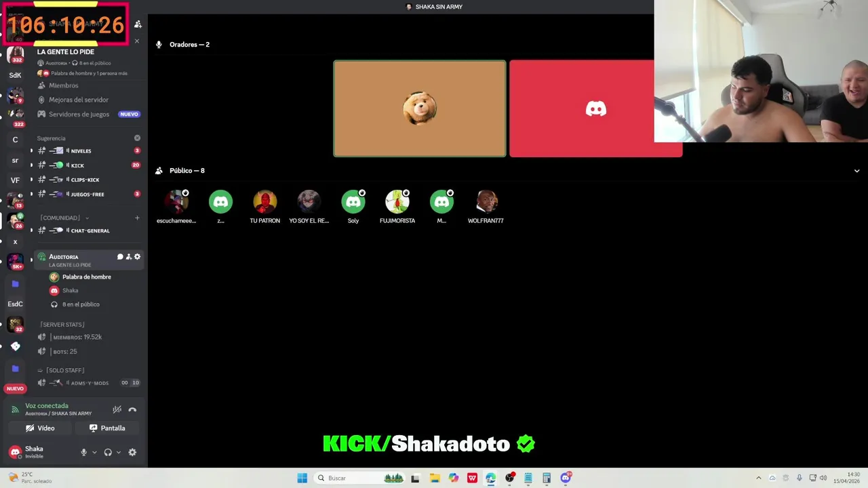Image resolution: width=868 pixels, height=488 pixels.
Task: Open the SdK server
Action: tap(15, 75)
